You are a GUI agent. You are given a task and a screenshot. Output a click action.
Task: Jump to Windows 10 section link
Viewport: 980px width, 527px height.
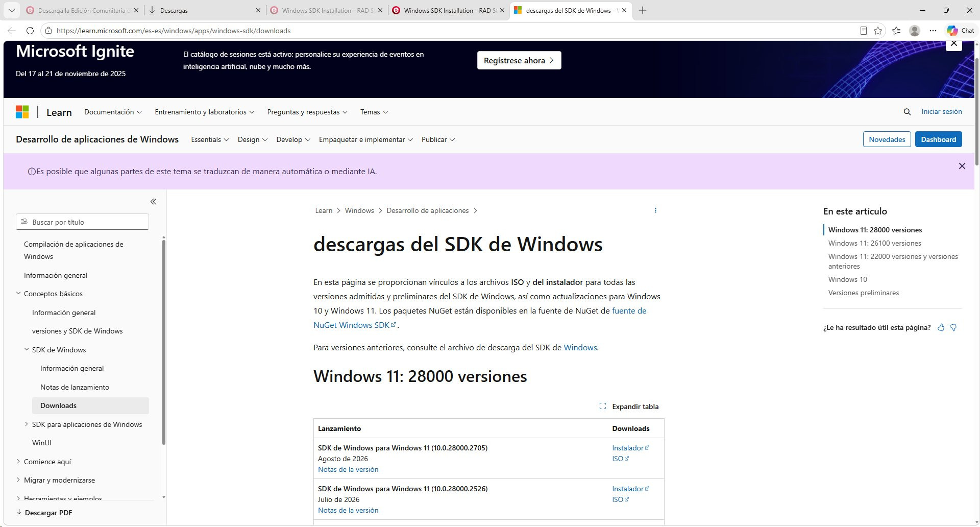pyautogui.click(x=847, y=279)
